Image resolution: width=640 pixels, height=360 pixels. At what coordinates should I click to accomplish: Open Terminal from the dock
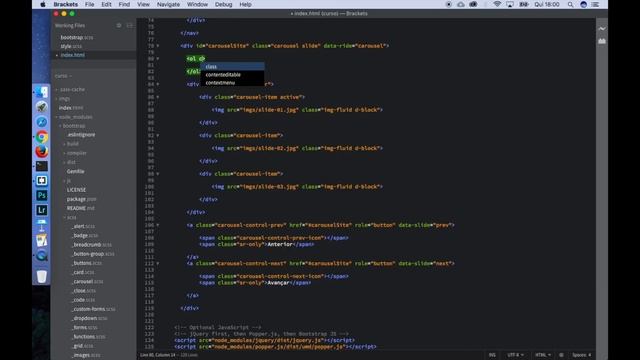[42, 166]
